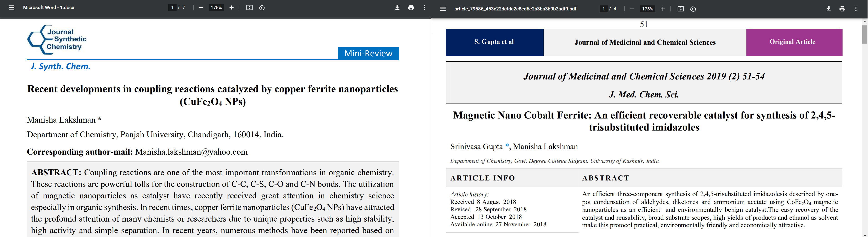868x237 pixels.
Task: Zoom in on the left PDF document
Action: coord(232,7)
